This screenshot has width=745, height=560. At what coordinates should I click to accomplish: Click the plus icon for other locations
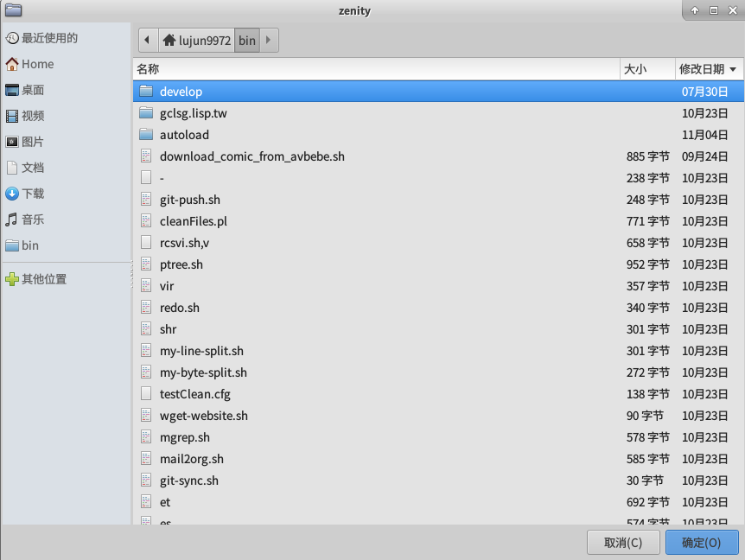[12, 279]
